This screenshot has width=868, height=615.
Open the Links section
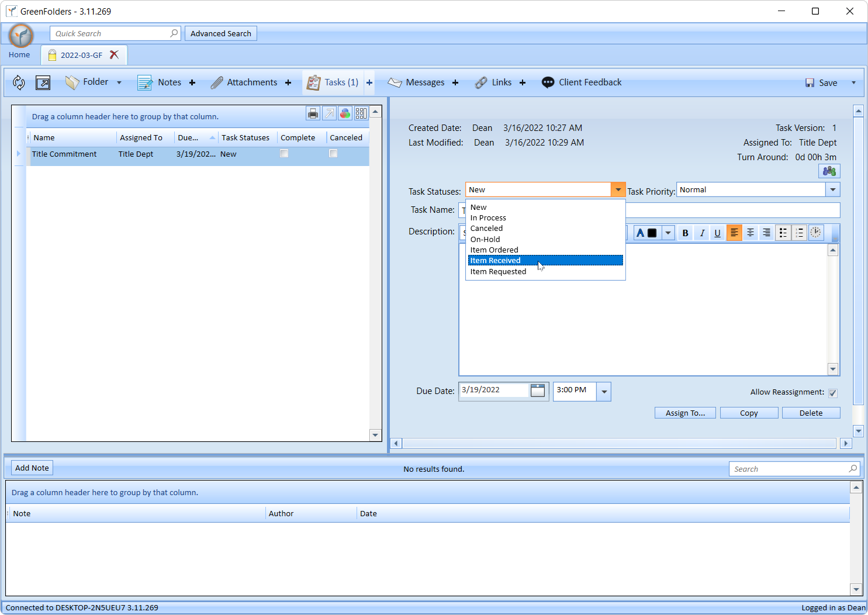[x=493, y=82]
